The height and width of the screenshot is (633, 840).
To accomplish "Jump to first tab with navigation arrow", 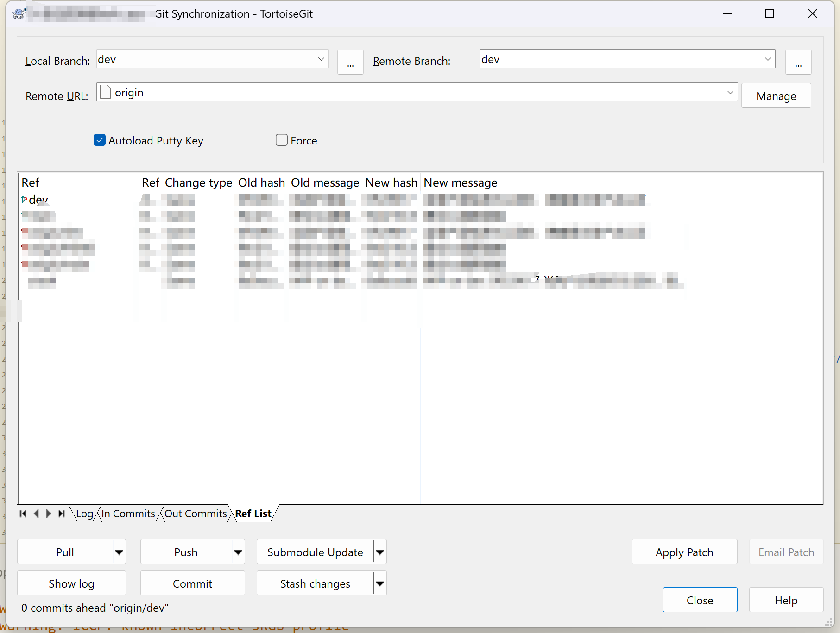I will (x=23, y=514).
